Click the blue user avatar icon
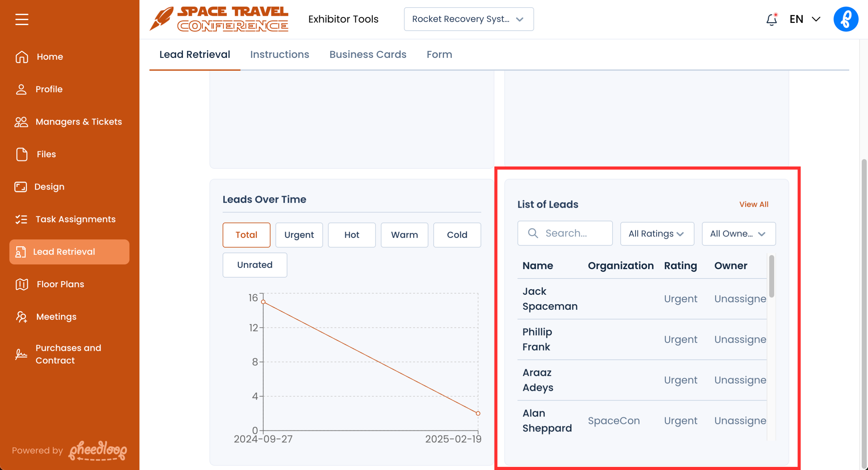 tap(846, 19)
